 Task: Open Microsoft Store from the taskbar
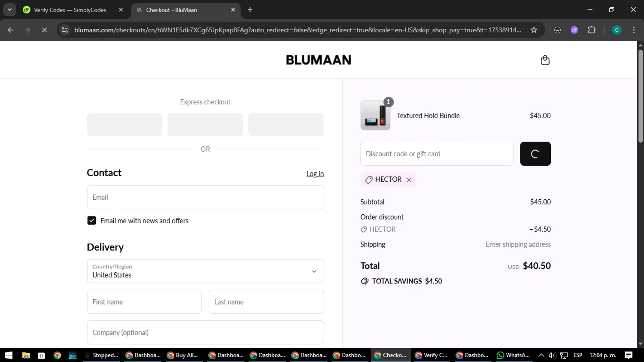tap(42, 355)
